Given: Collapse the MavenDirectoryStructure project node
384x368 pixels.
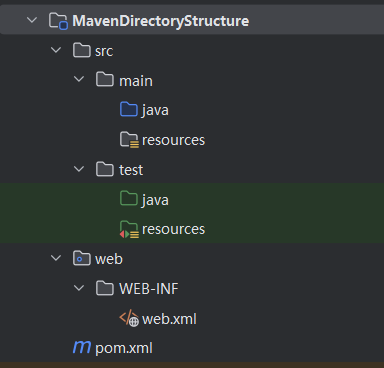Looking at the screenshot, I should click(x=32, y=20).
